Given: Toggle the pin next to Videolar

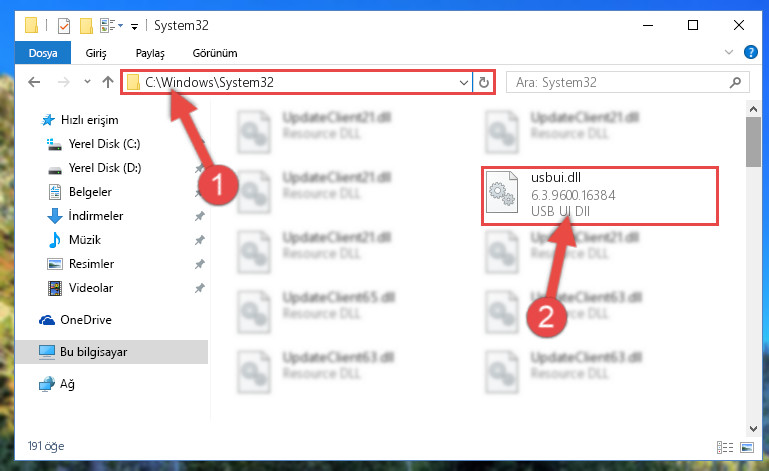Looking at the screenshot, I should (x=200, y=288).
